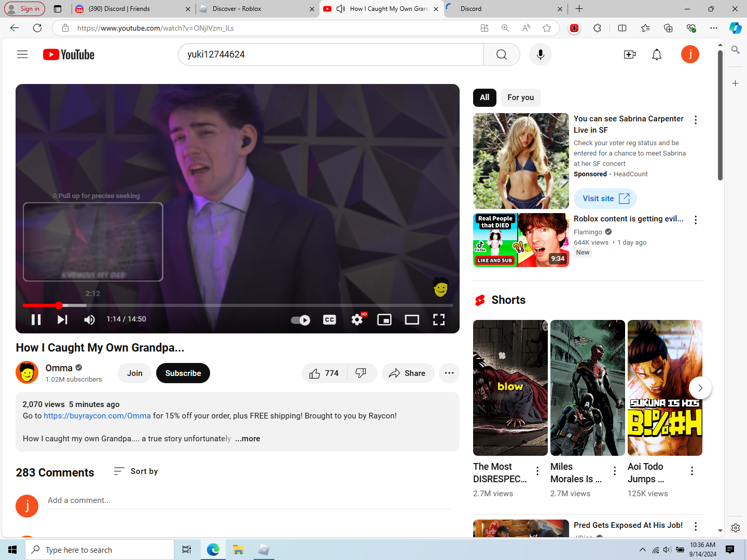
Task: Start voice search with microphone icon
Action: point(541,54)
